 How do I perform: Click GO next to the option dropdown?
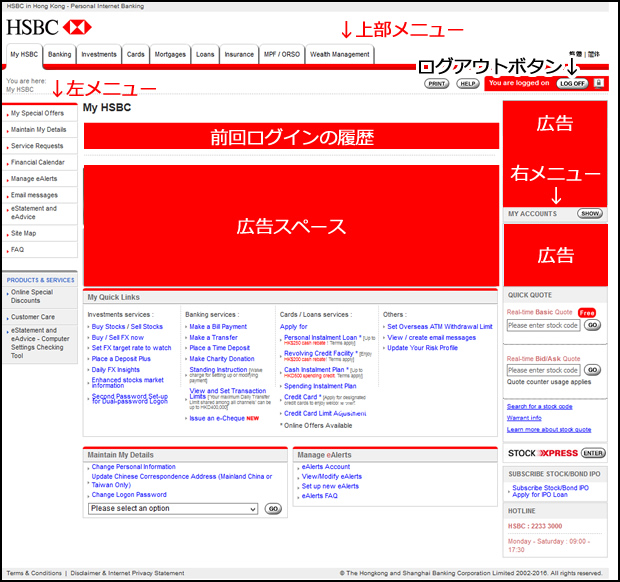[273, 508]
